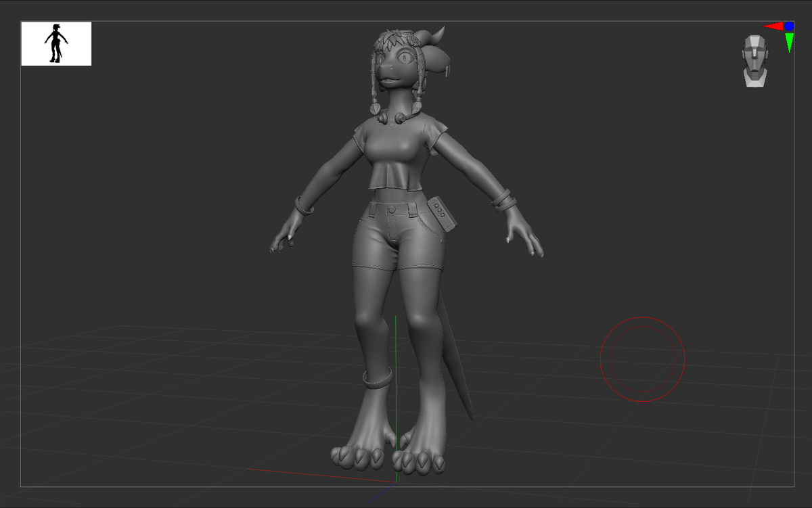812x508 pixels.
Task: Select the green vertical axis line on floor
Action: (x=396, y=399)
